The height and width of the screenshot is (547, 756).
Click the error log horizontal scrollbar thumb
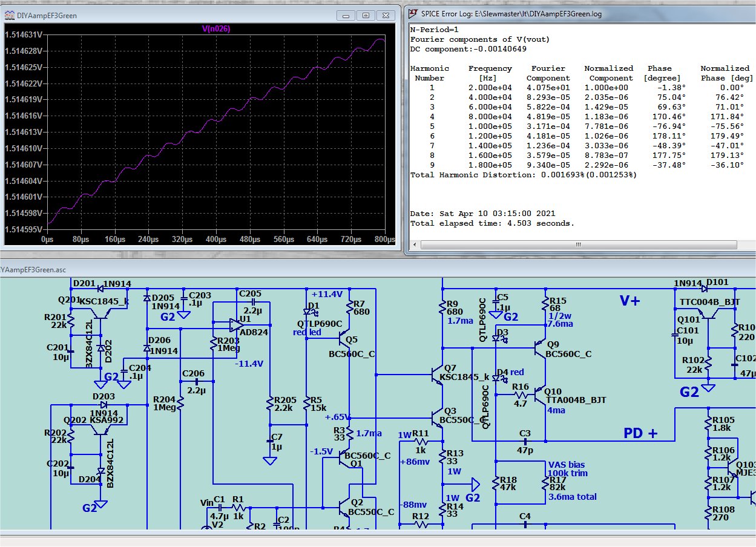(577, 245)
